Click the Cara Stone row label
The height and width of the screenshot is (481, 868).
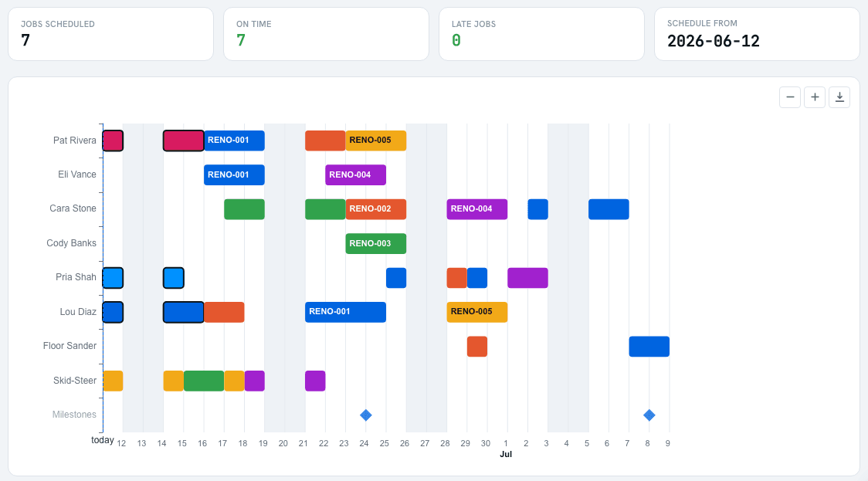tap(73, 208)
